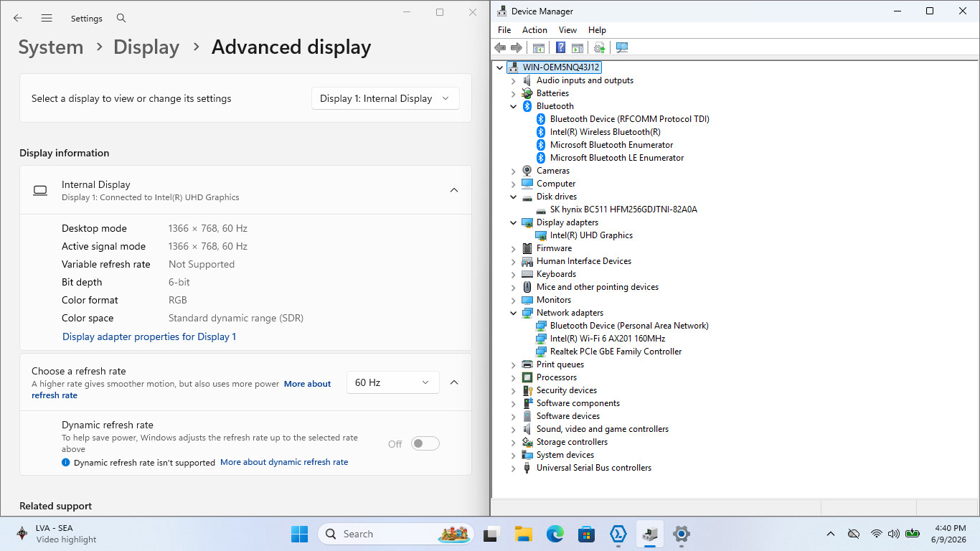Click More about dynamic refresh rate link

(x=284, y=462)
